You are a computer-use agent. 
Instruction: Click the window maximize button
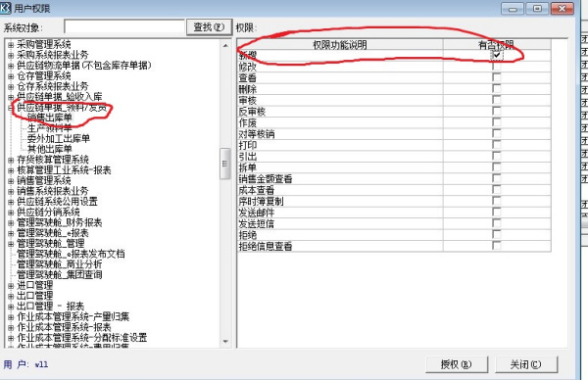coord(537,9)
